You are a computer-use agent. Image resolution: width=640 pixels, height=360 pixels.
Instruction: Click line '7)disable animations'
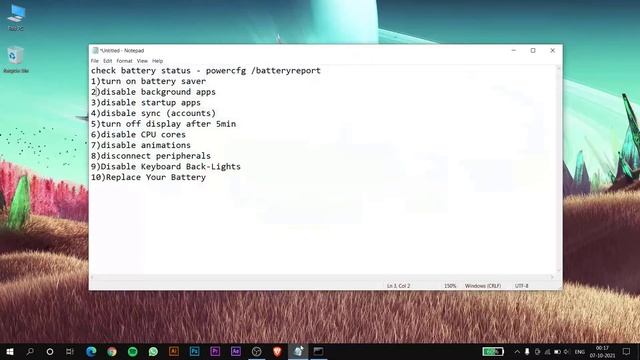141,145
